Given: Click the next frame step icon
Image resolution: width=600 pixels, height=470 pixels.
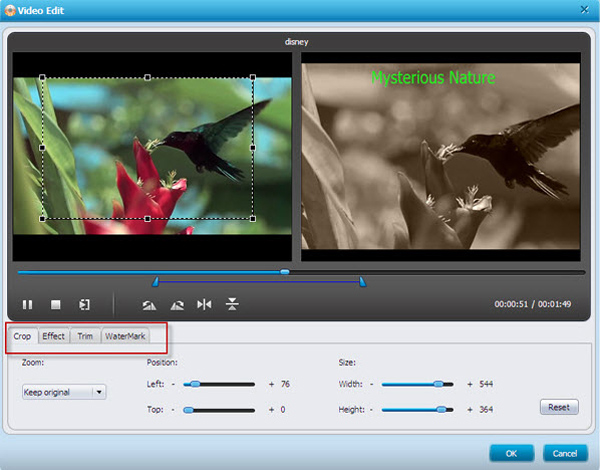Looking at the screenshot, I should 84,305.
